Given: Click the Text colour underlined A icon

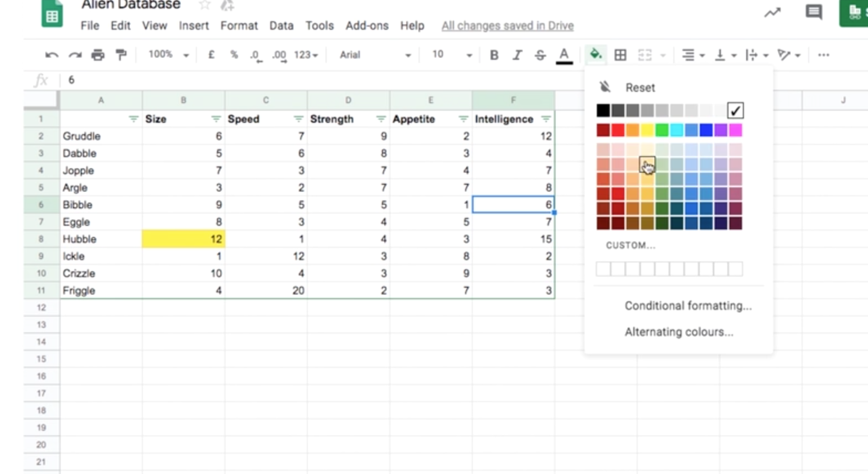Looking at the screenshot, I should pyautogui.click(x=564, y=55).
